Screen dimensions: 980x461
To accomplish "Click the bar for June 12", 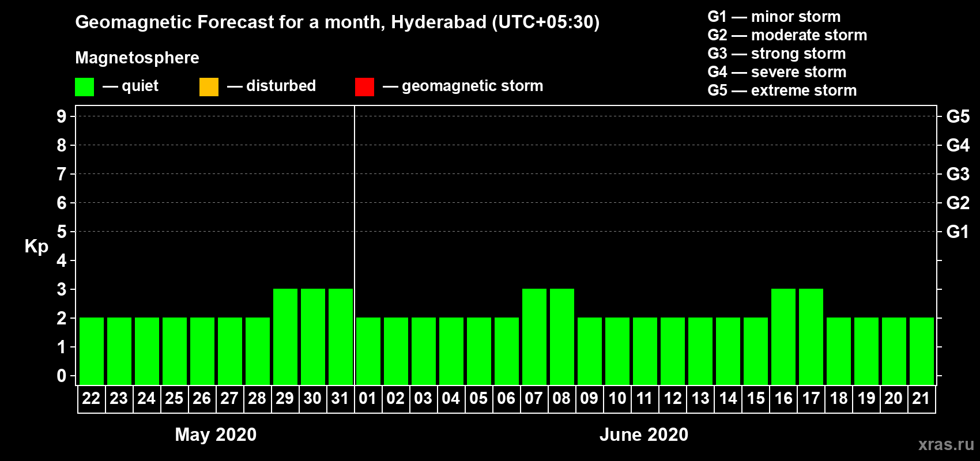I will (673, 352).
